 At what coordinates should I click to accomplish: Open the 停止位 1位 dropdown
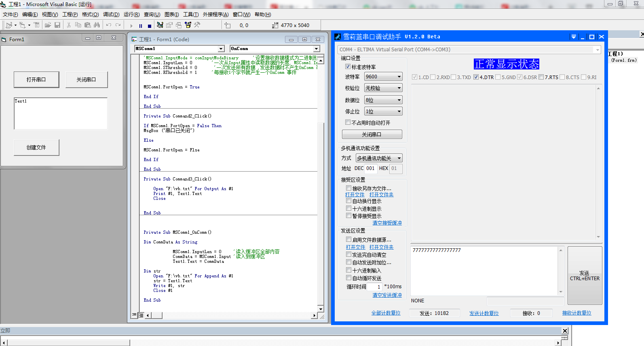point(383,111)
